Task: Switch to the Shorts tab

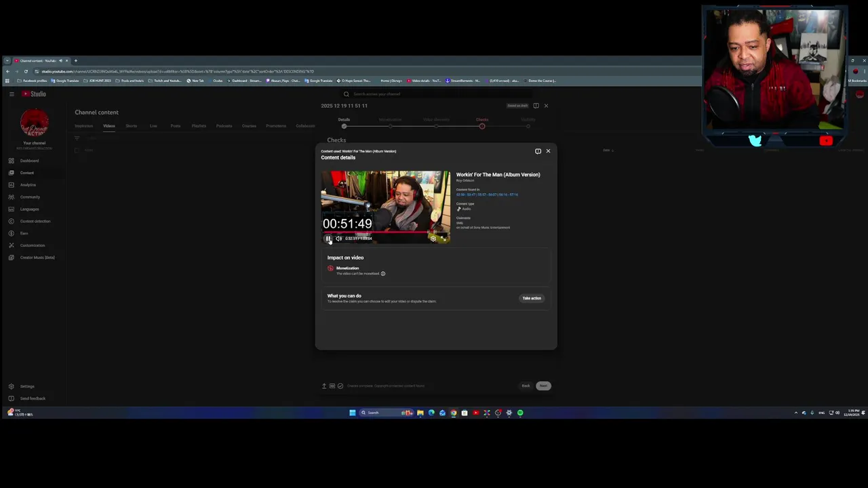Action: click(132, 126)
